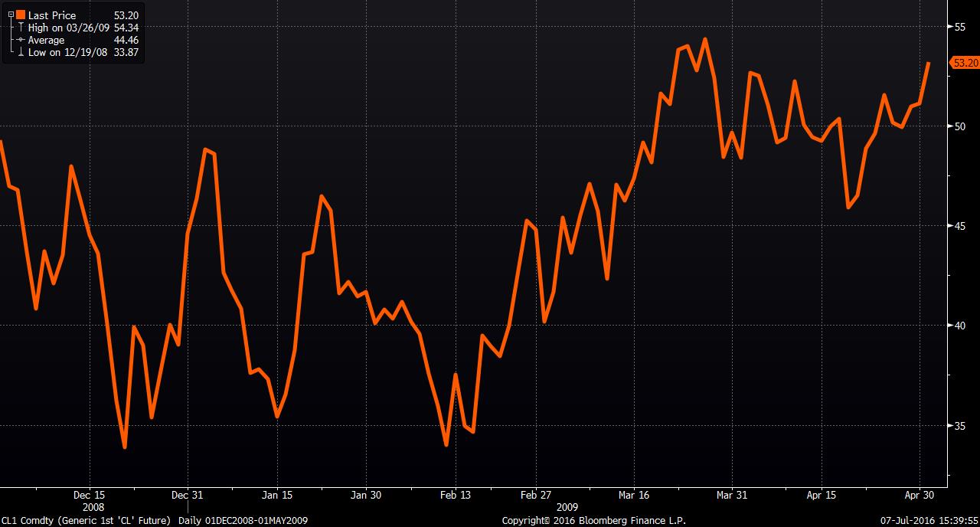This screenshot has width=980, height=527.
Task: Click the orange 53.20 price tag on axis
Action: tap(965, 63)
